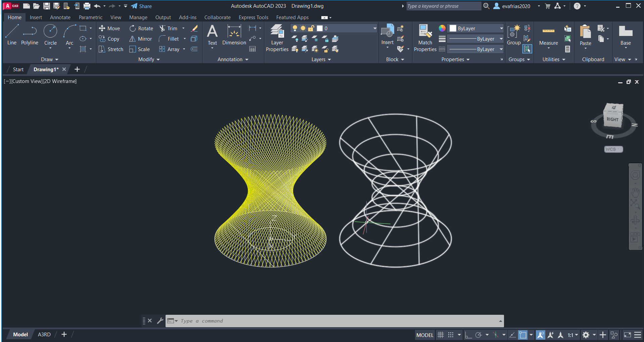This screenshot has width=644, height=342.
Task: Open the Annotate ribbon tab
Action: (x=60, y=17)
